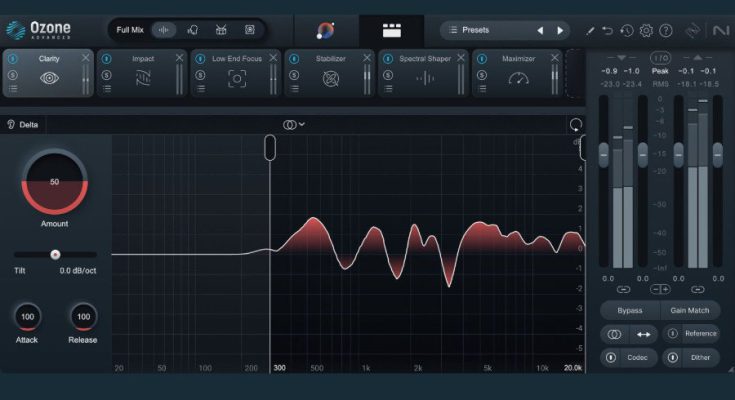Viewport: 735px width, 400px height.
Task: Switch to the module chain view tab
Action: coord(391,30)
